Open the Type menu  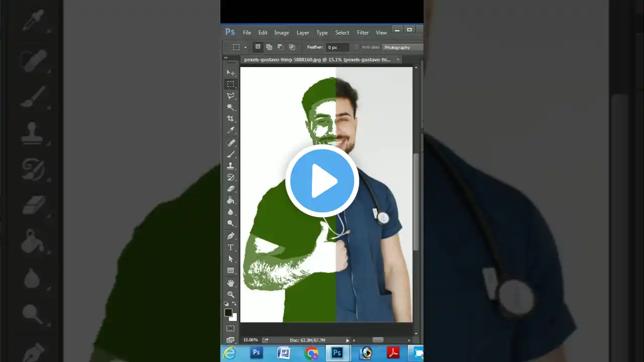[322, 33]
